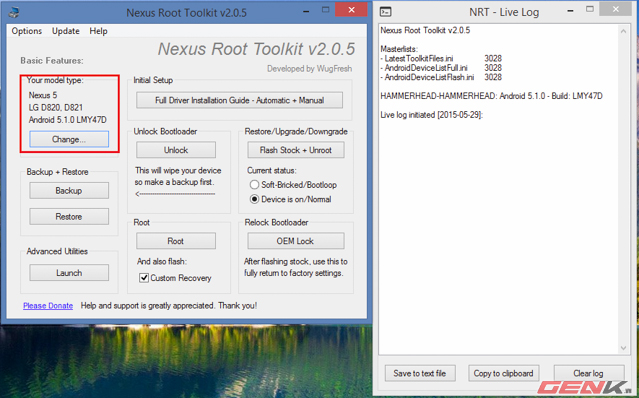The width and height of the screenshot is (639, 398).
Task: Click the NRT Live Log console icon
Action: pyautogui.click(x=386, y=12)
